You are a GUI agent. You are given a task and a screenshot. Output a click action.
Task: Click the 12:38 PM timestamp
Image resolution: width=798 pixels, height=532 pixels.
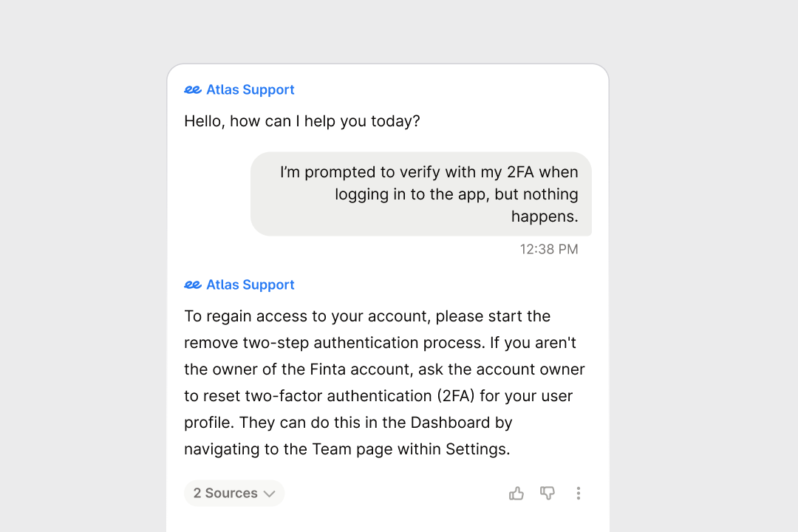(x=549, y=249)
